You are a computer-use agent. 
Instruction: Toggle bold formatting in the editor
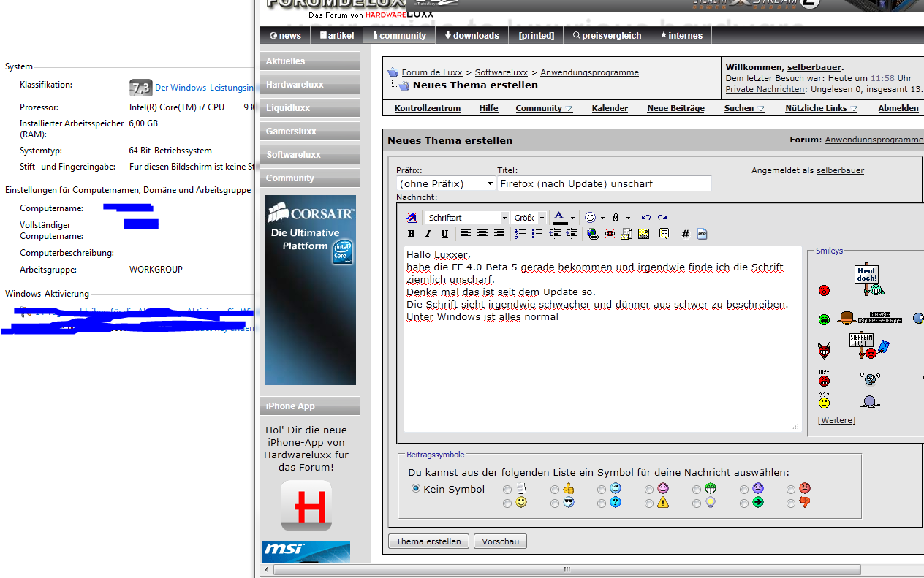pos(411,234)
